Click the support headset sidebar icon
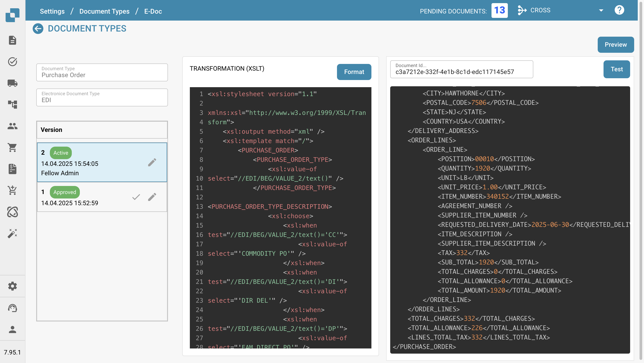The height and width of the screenshot is (363, 644). (12, 308)
